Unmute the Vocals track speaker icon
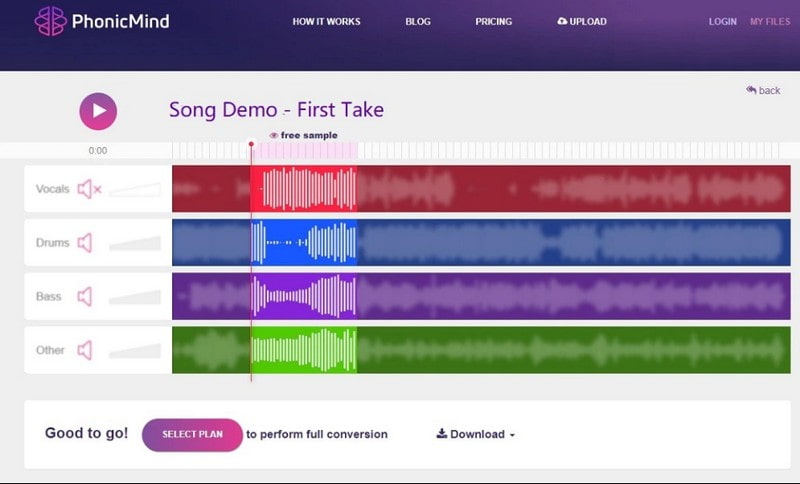The width and height of the screenshot is (800, 484). [x=88, y=189]
